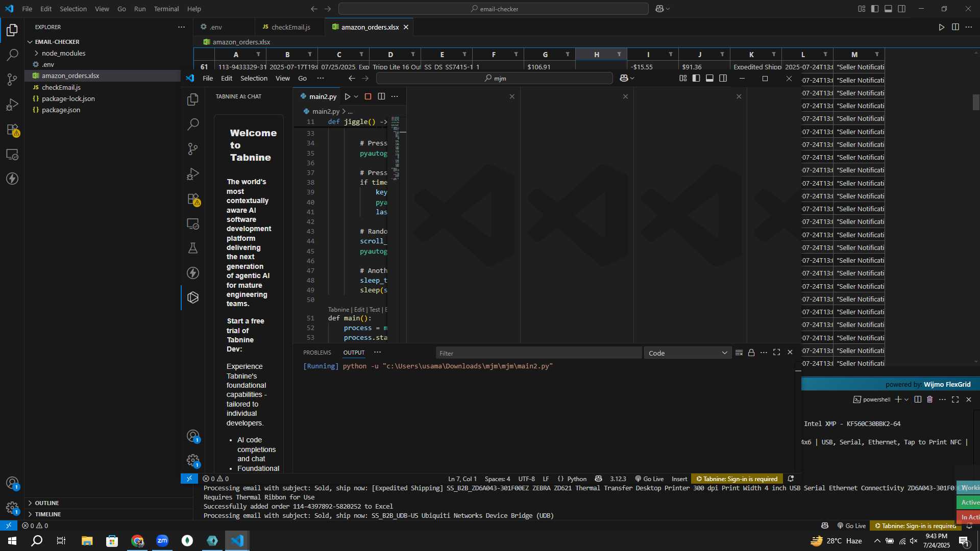
Task: Click spreadsheet vertical scrollbar thumb
Action: pyautogui.click(x=976, y=103)
